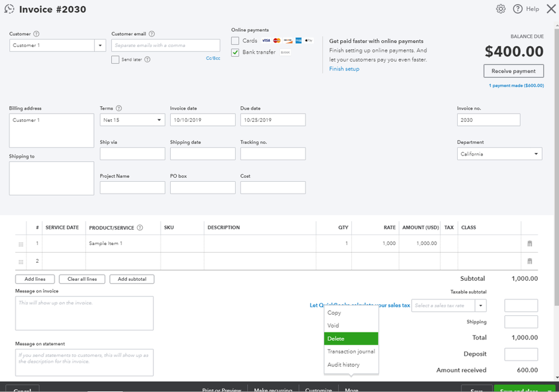Click the 1,000 rate cell
The height and width of the screenshot is (392, 559).
tap(375, 243)
